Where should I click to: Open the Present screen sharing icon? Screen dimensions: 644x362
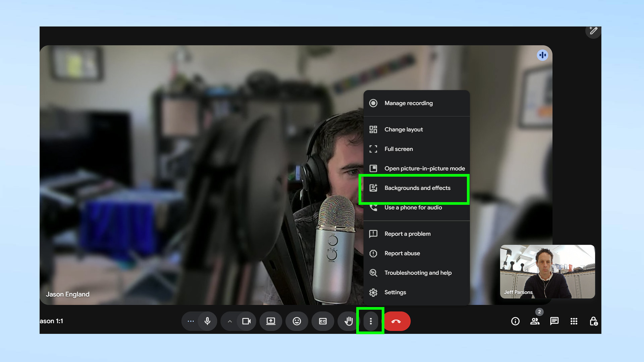271,321
